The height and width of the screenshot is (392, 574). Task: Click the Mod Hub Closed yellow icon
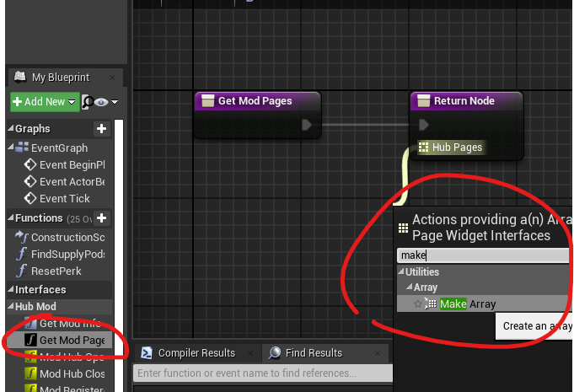point(30,373)
